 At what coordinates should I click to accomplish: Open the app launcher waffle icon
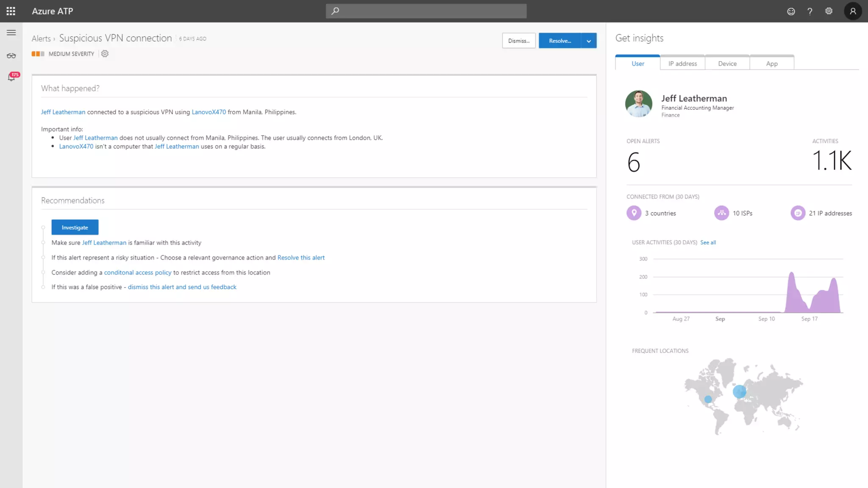[x=11, y=11]
